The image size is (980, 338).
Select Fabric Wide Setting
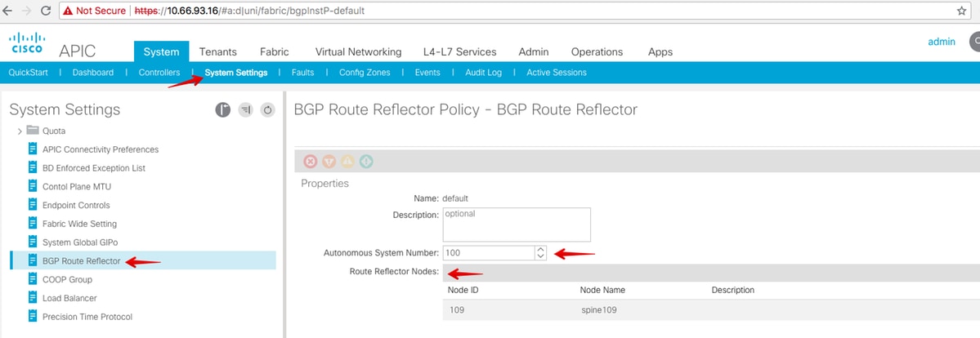(x=79, y=224)
